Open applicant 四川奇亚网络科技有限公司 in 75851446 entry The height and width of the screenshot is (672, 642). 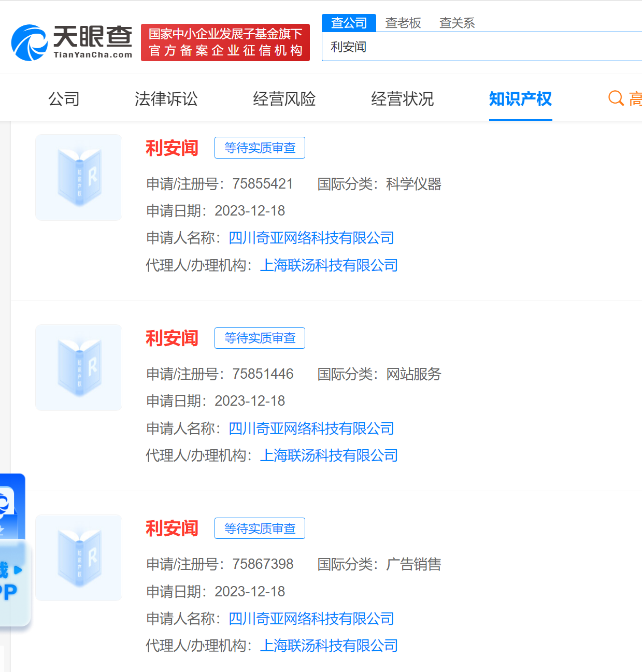click(311, 428)
